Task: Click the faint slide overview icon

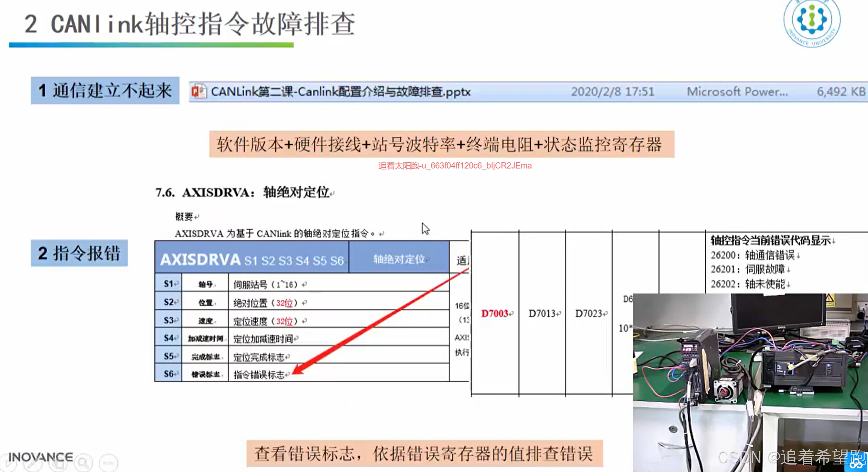Action: 58,463
